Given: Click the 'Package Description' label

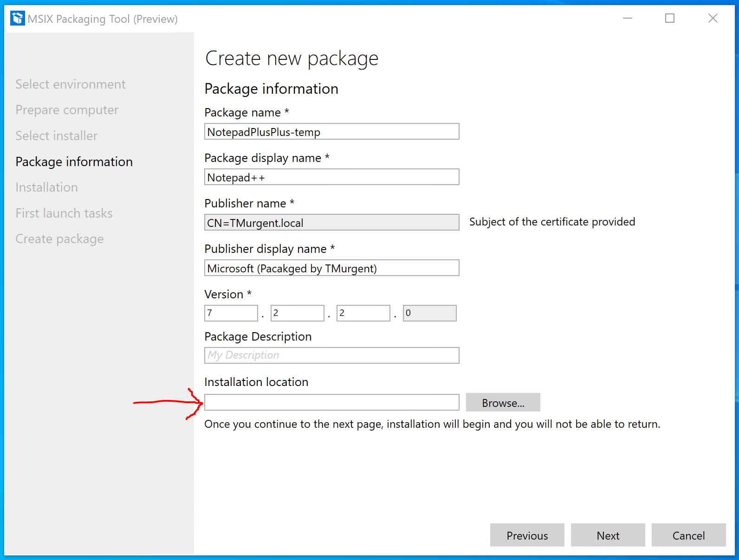Looking at the screenshot, I should [258, 337].
